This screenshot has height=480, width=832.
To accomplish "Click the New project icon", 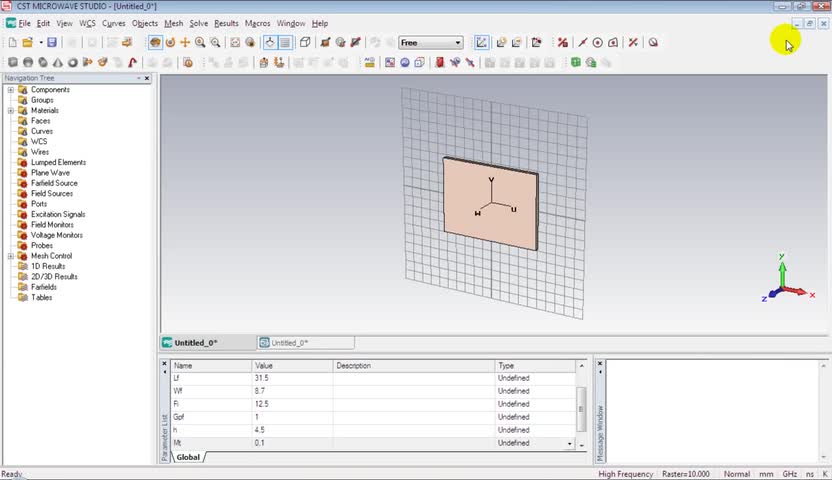I will [x=12, y=43].
